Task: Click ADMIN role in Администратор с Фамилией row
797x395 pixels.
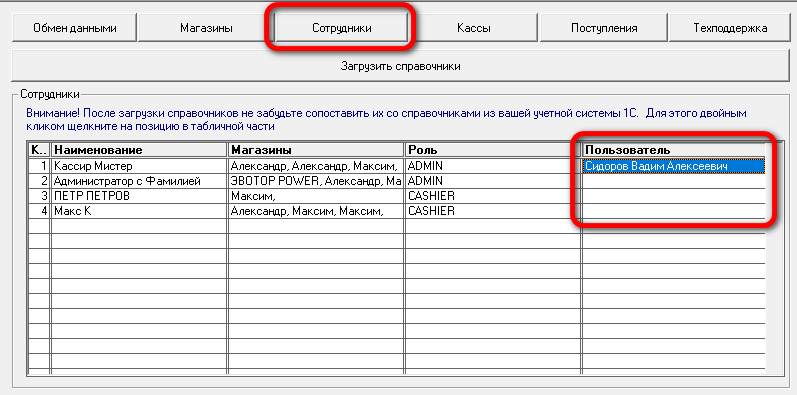Action: coord(493,181)
